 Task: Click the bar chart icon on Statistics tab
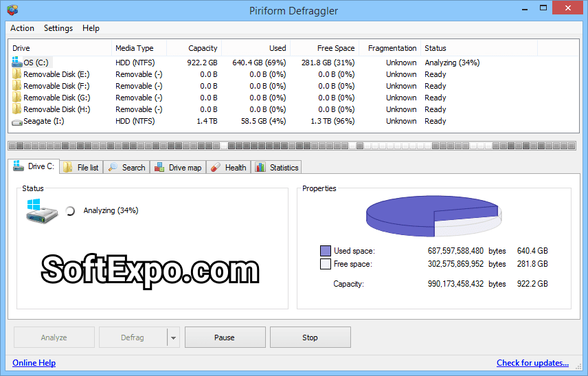[260, 167]
